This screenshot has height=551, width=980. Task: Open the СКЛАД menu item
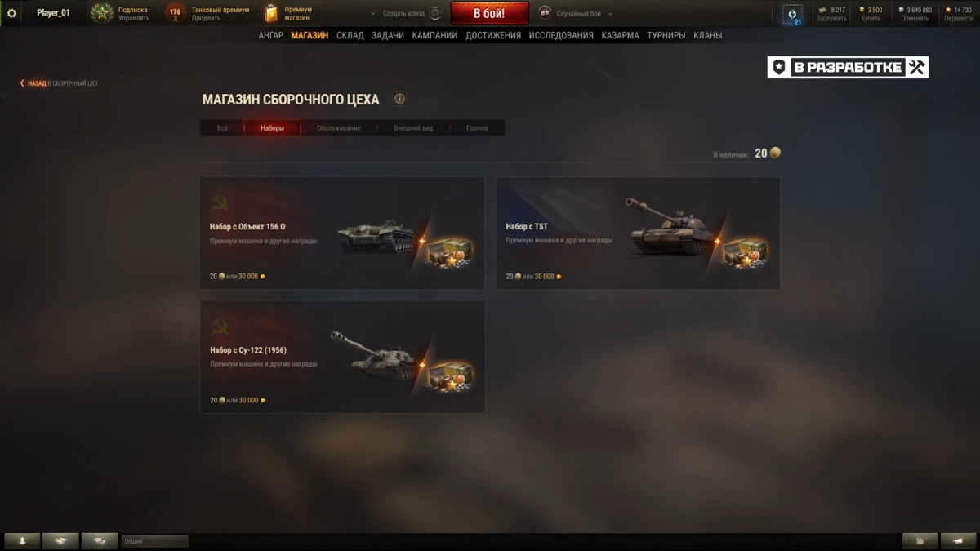[350, 35]
